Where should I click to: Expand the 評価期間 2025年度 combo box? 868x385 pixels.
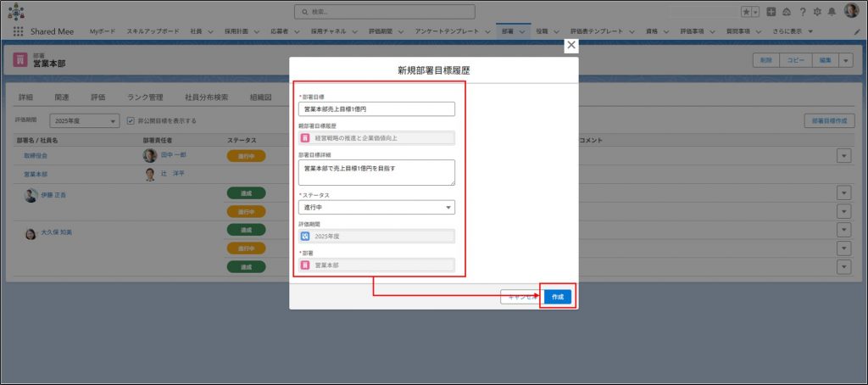click(x=84, y=121)
